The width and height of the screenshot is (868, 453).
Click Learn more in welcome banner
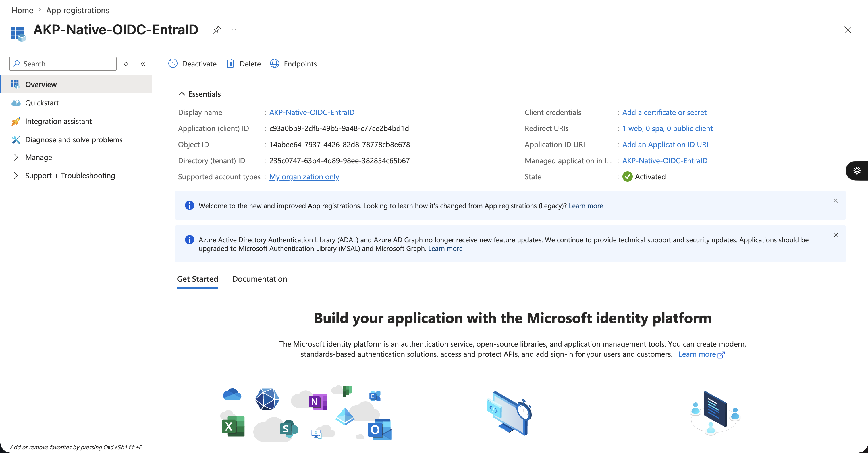[586, 206]
